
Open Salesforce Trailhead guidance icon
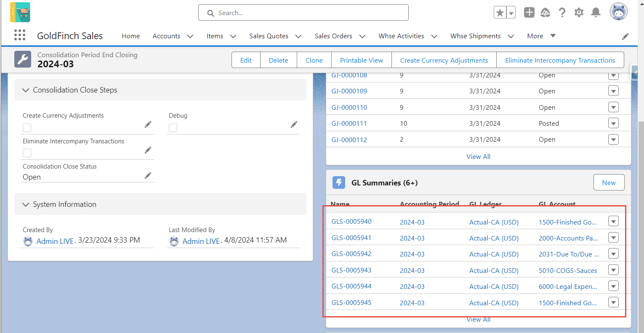tap(546, 13)
